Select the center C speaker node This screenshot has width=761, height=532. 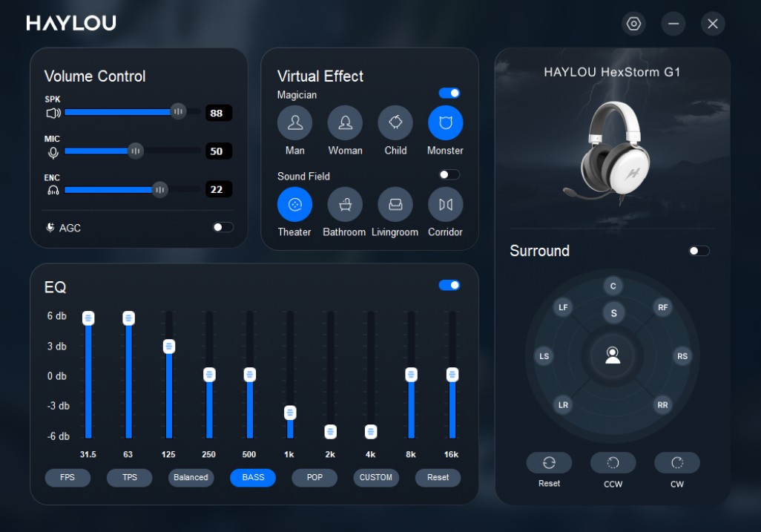point(614,286)
